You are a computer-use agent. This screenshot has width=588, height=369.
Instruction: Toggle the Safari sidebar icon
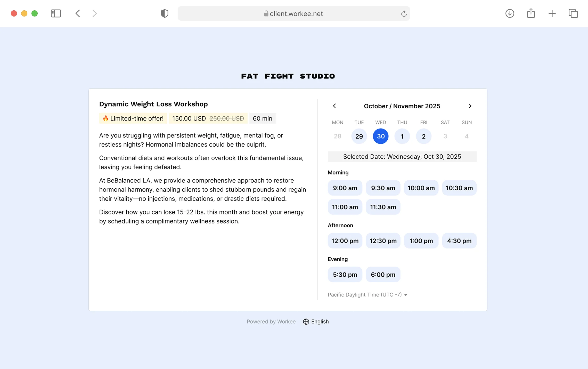[x=56, y=13]
